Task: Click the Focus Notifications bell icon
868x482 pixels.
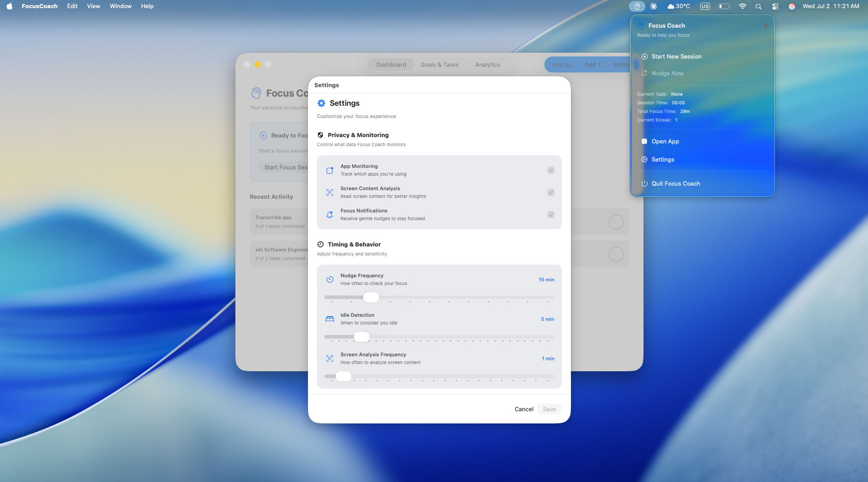Action: tap(330, 215)
